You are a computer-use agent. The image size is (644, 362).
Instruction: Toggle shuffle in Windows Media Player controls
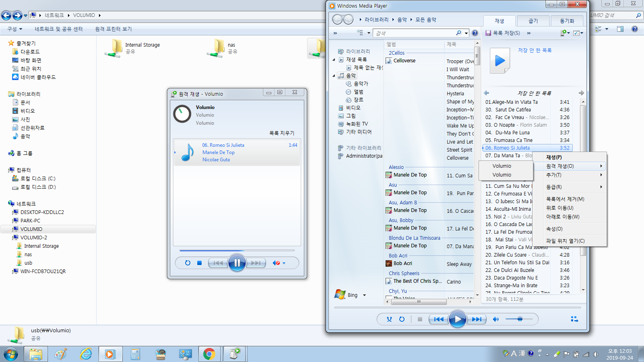click(x=389, y=319)
